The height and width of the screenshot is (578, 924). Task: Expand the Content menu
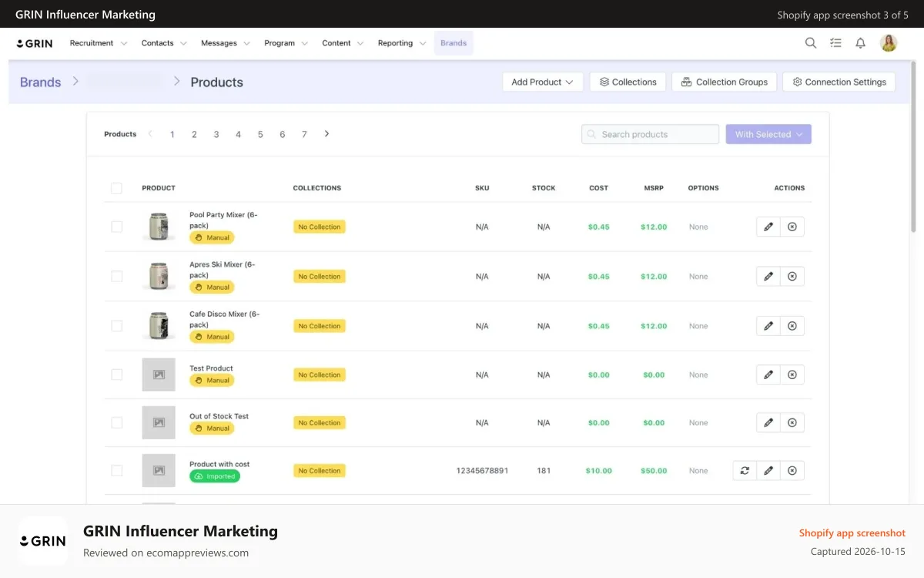pos(343,43)
